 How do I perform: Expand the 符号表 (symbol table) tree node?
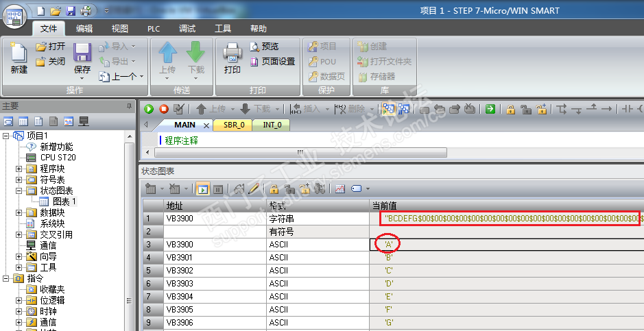[x=19, y=180]
